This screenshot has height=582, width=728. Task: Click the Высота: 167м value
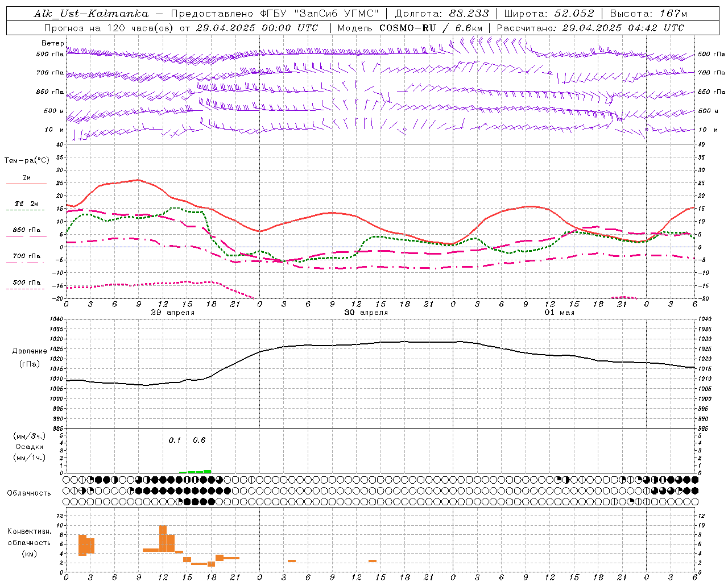(648, 14)
